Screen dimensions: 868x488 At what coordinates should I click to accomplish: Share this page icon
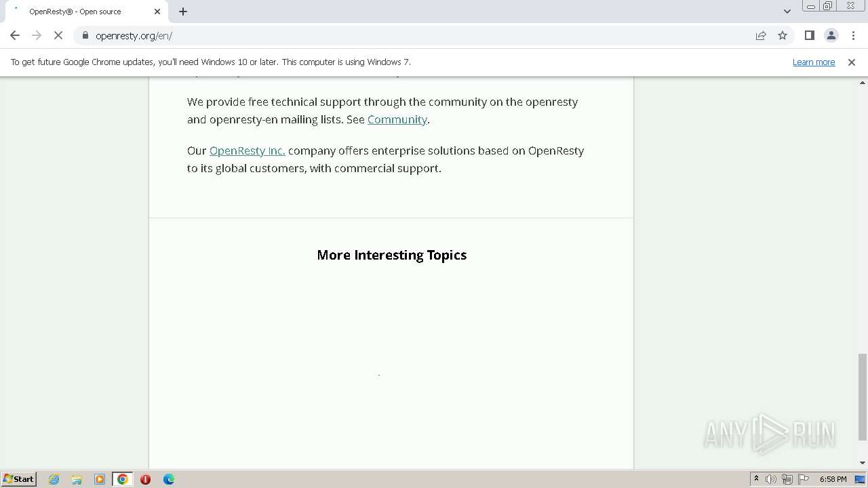[761, 35]
